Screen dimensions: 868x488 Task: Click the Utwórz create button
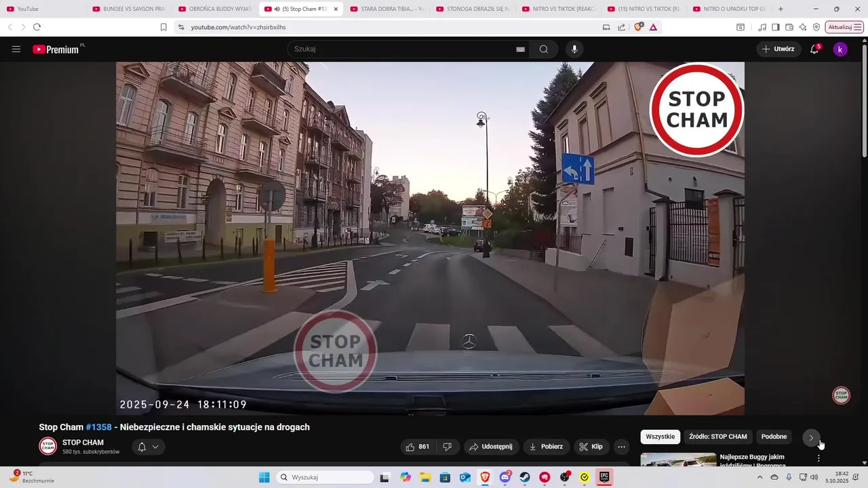coord(778,49)
